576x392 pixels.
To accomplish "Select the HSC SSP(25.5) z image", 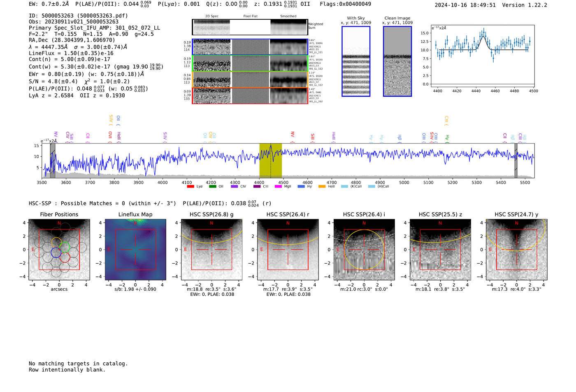I will point(440,250).
